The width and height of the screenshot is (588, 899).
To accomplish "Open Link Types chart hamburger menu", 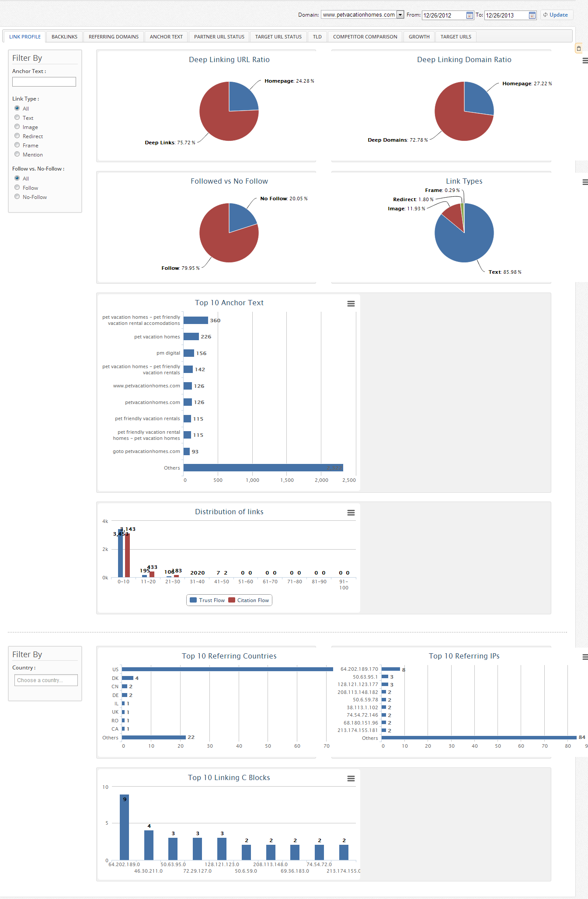I will click(585, 182).
